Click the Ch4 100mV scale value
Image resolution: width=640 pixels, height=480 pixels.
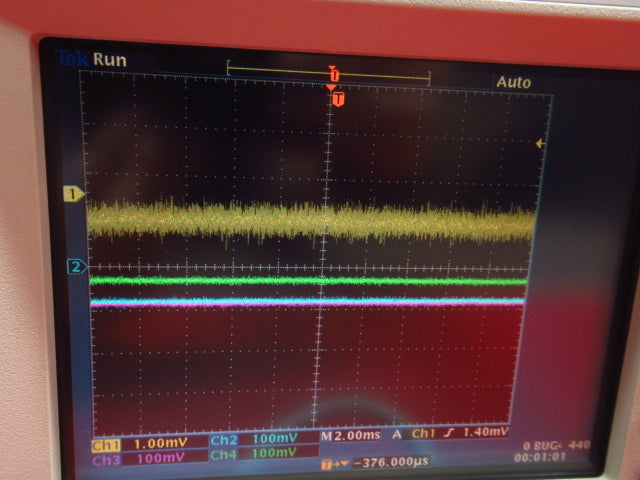(x=275, y=453)
